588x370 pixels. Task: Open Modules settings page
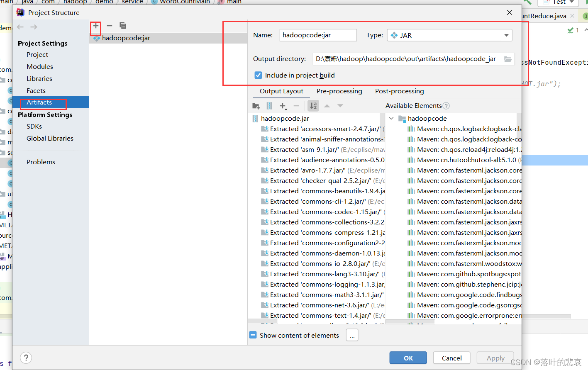40,67
